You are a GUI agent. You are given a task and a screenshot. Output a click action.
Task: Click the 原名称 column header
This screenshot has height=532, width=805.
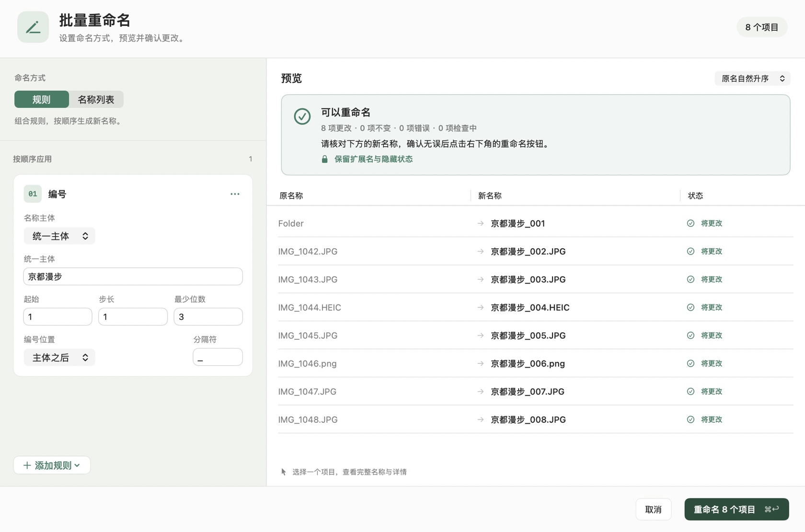tap(291, 196)
